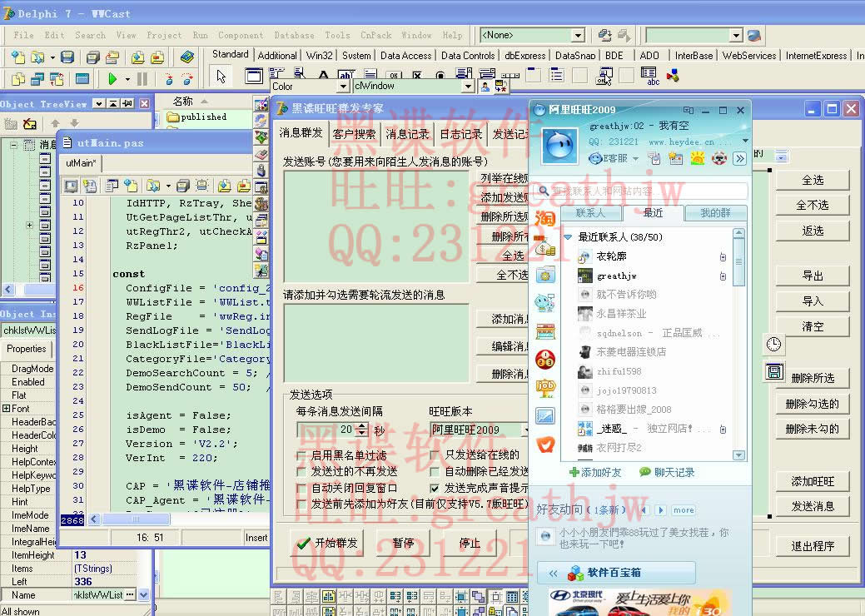Open the 联系人 tab in WangWang
This screenshot has width=865, height=616.
[590, 213]
